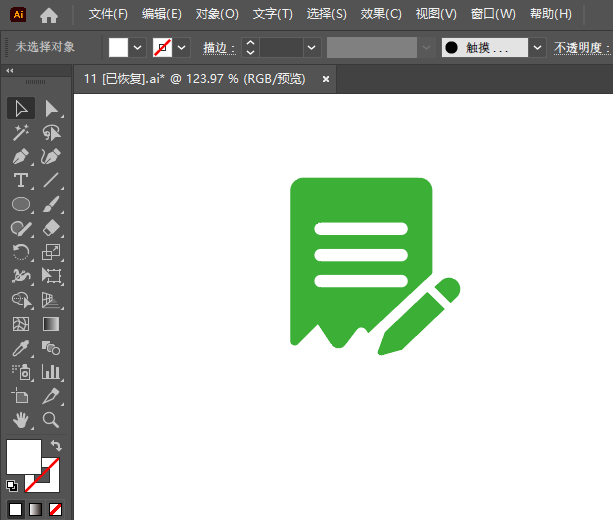Viewport: 613px width, 520px height.
Task: Open the stroke weight dropdown
Action: coord(312,48)
